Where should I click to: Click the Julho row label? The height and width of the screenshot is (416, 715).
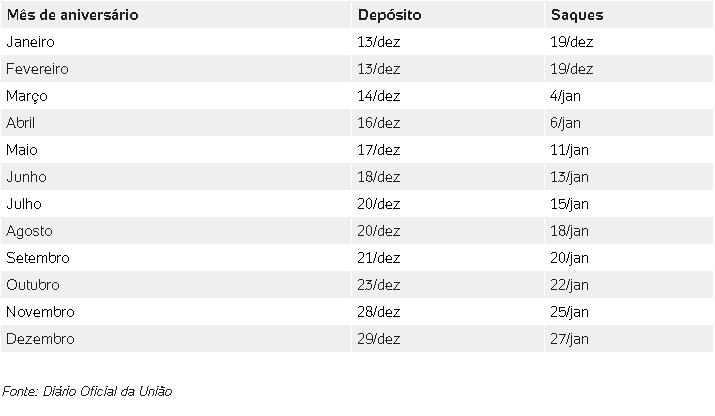[x=24, y=205]
